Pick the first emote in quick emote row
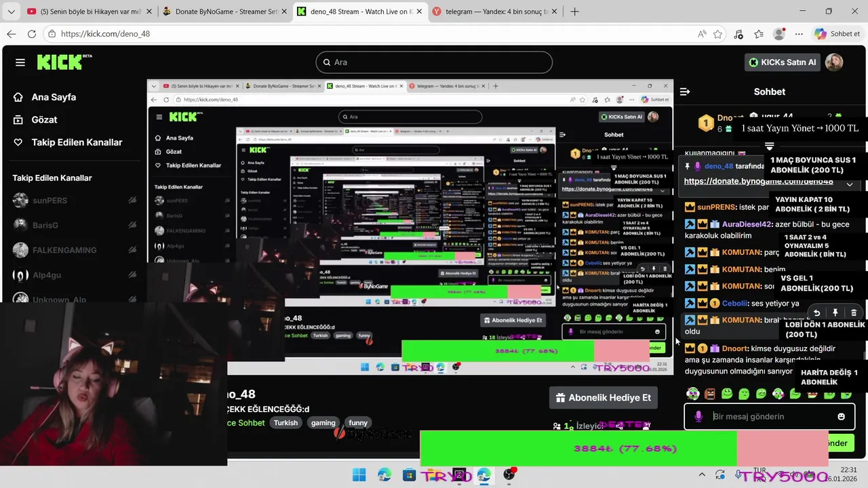 pyautogui.click(x=692, y=394)
